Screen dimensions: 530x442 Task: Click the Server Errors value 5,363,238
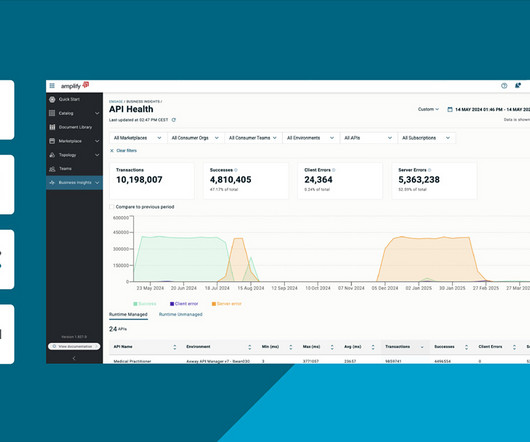tap(419, 180)
